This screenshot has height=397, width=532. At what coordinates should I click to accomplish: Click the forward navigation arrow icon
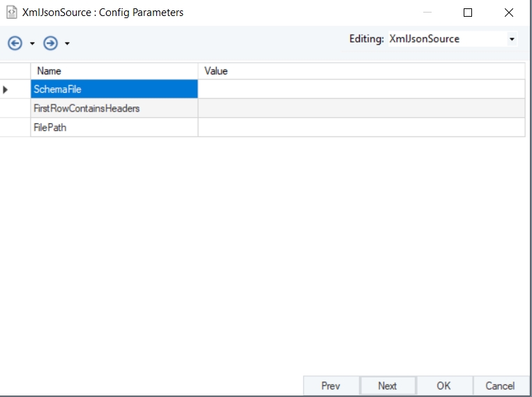coord(50,43)
